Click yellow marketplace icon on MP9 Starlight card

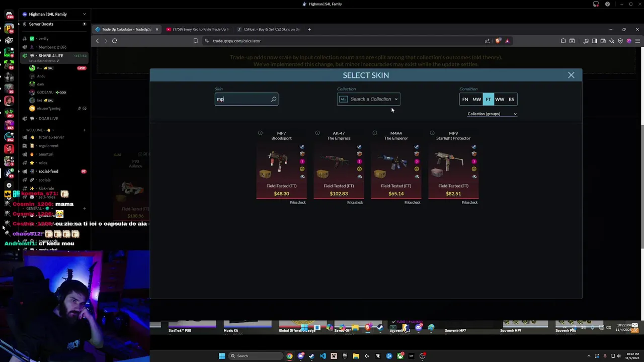[x=474, y=169]
